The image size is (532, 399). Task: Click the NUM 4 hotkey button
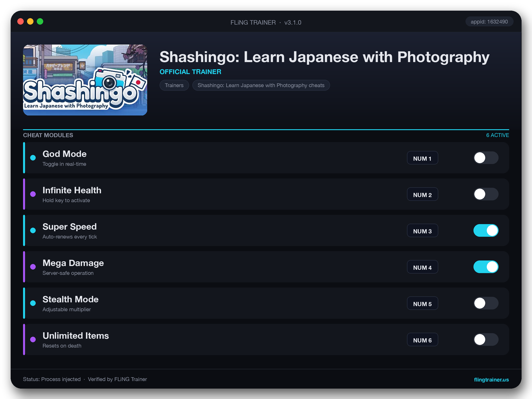pyautogui.click(x=422, y=267)
